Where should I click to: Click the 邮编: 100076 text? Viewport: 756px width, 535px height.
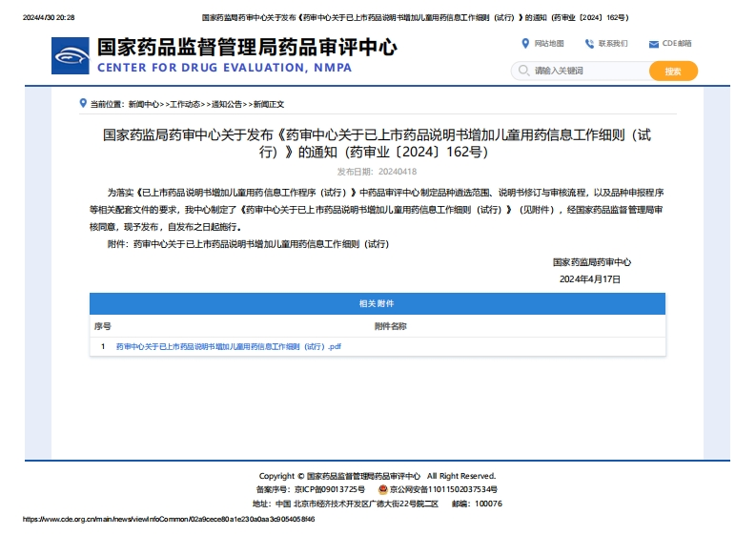(x=477, y=504)
